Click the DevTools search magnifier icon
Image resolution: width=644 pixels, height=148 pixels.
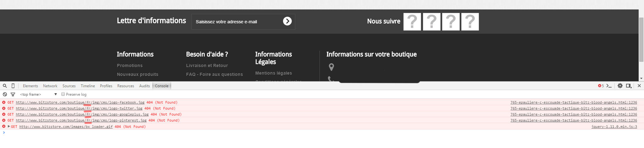[x=5, y=86]
